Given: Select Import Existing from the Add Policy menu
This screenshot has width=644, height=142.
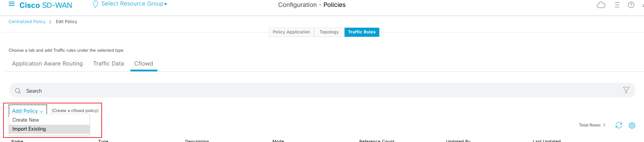Looking at the screenshot, I should (29, 129).
